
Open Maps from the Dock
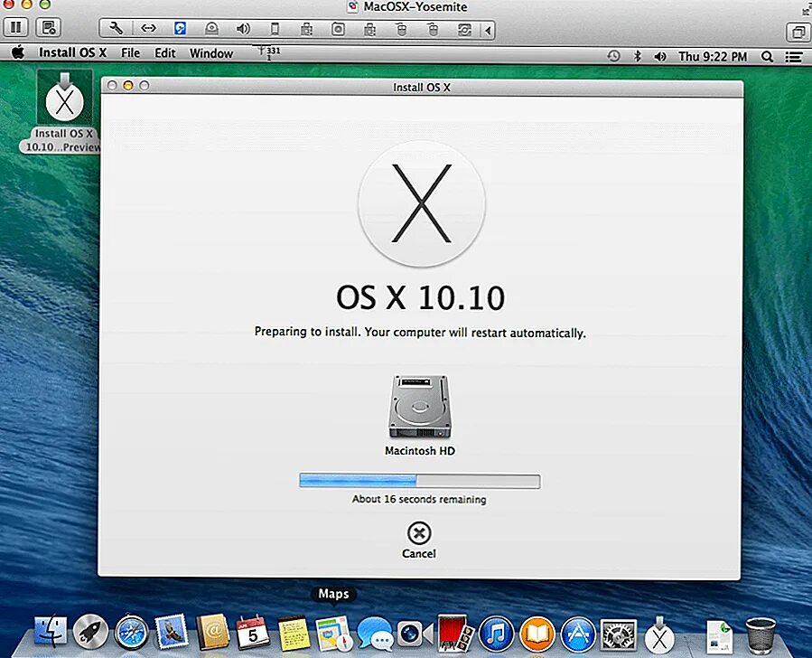334,633
